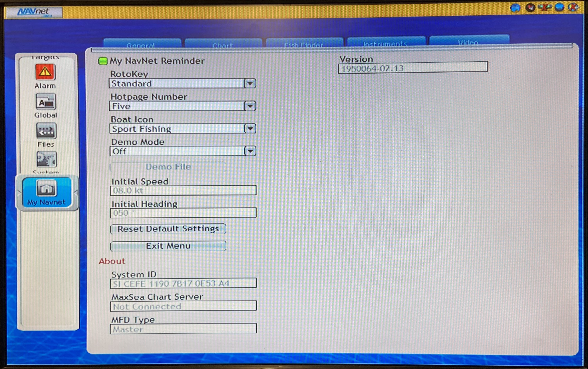Click the NavNet logo in title bar
This screenshot has width=588, height=369.
[34, 12]
